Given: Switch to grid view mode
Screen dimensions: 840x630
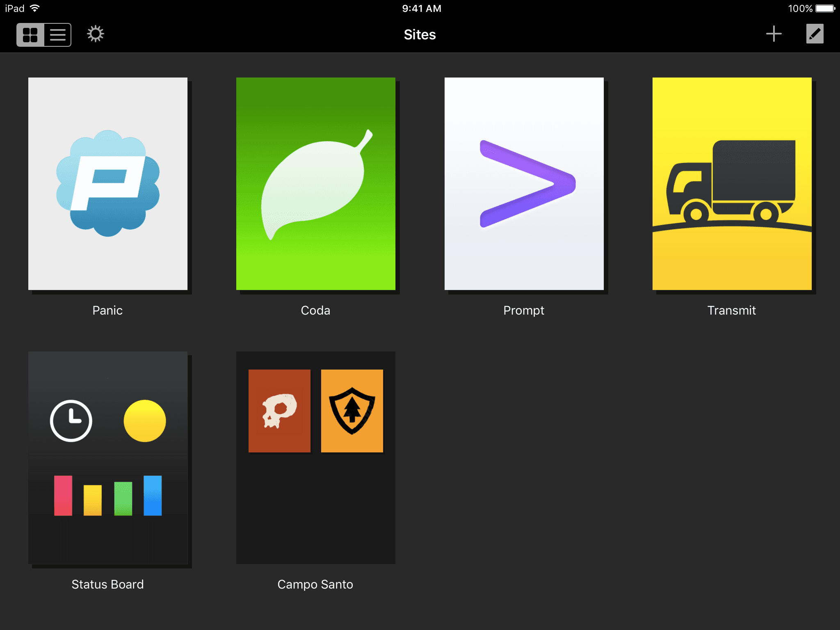Looking at the screenshot, I should pyautogui.click(x=30, y=35).
